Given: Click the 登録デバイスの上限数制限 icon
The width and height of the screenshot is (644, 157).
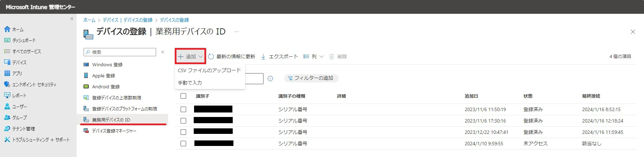Looking at the screenshot, I should point(86,98).
